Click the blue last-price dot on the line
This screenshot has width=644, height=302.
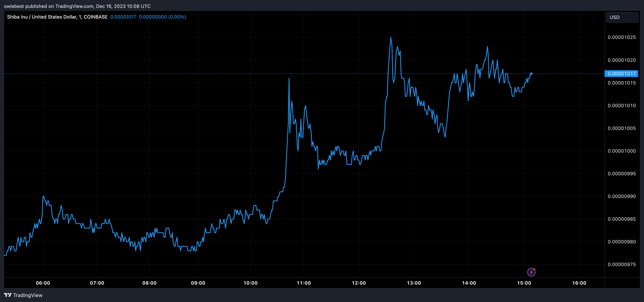click(531, 74)
